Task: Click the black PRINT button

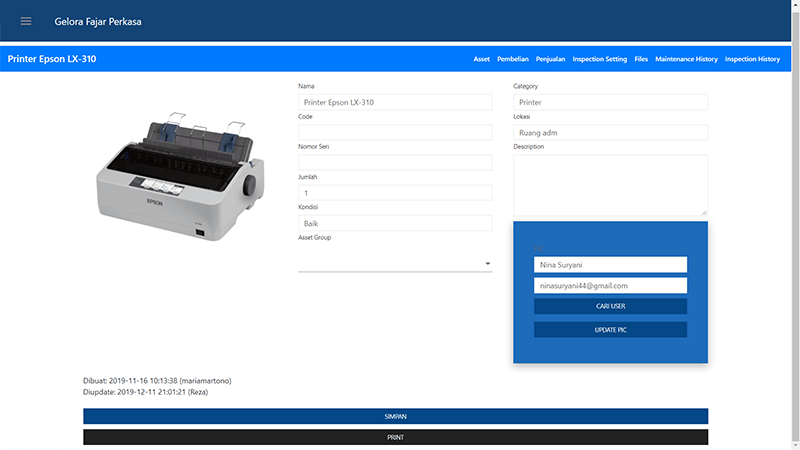Action: point(395,437)
